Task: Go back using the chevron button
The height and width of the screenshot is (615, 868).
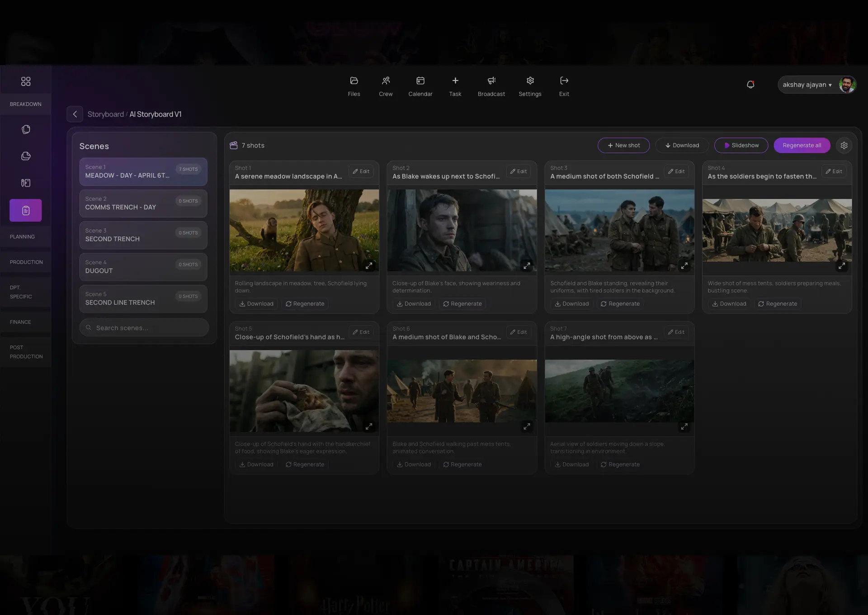Action: pos(75,114)
